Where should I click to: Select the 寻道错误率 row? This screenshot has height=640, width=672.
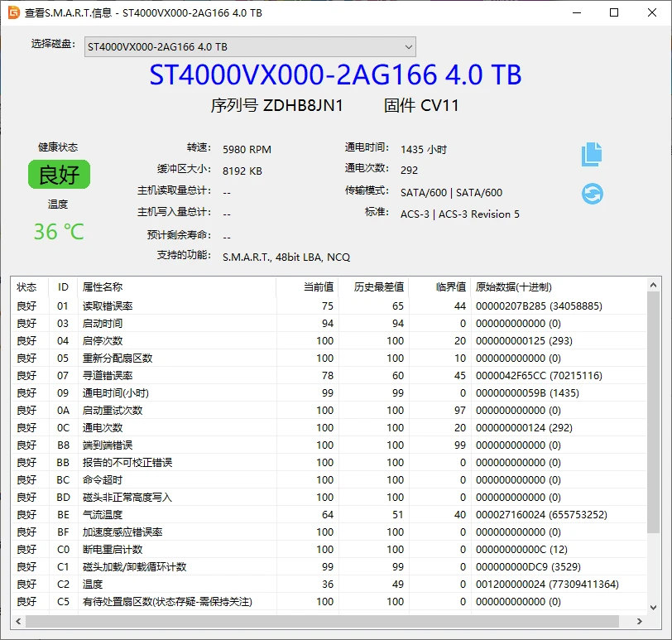[329, 376]
